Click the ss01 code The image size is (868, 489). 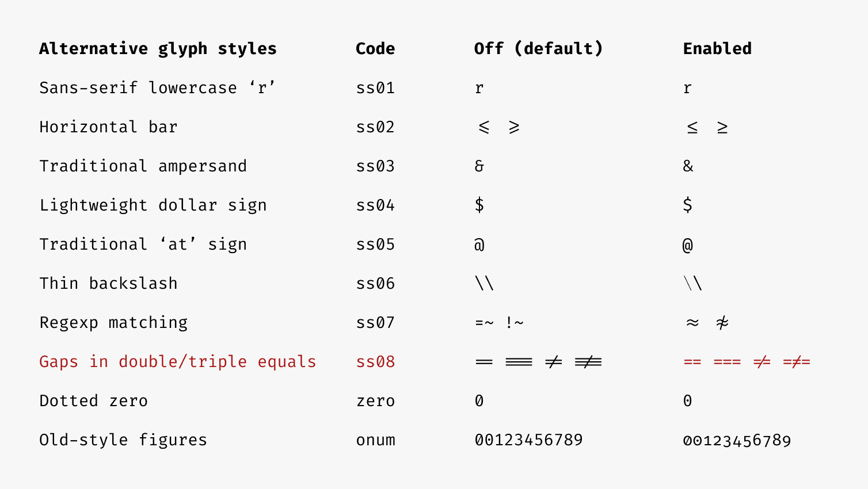point(375,88)
